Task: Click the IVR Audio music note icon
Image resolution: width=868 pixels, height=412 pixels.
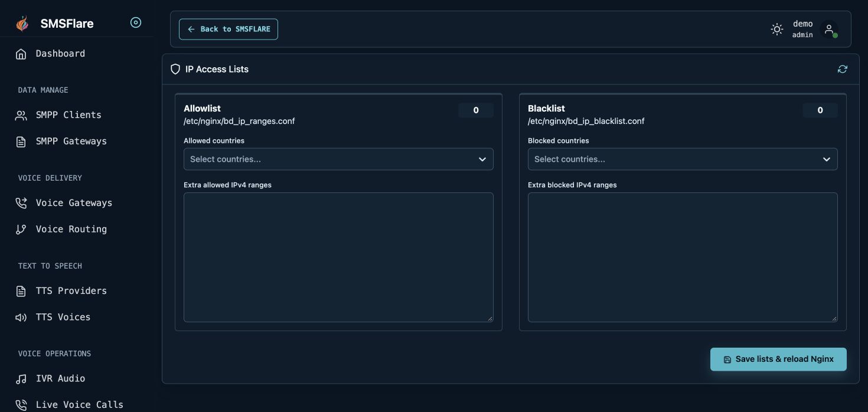Action: pos(21,379)
